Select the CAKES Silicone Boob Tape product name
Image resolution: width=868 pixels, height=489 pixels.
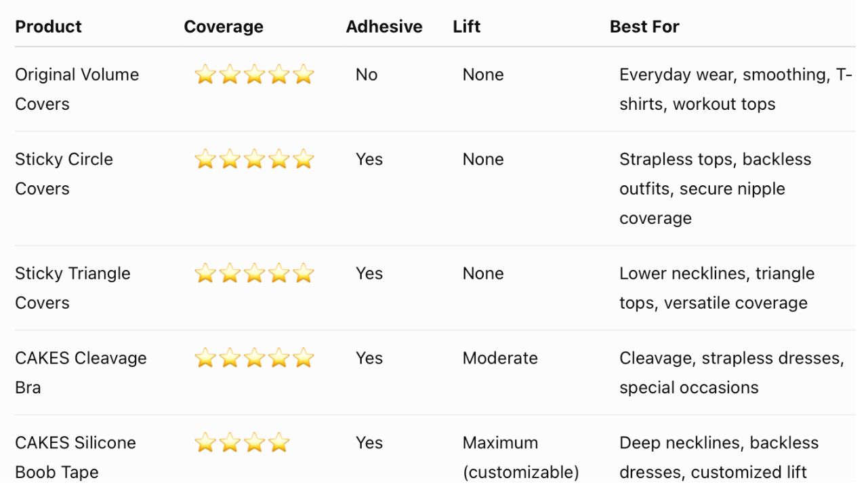click(75, 457)
